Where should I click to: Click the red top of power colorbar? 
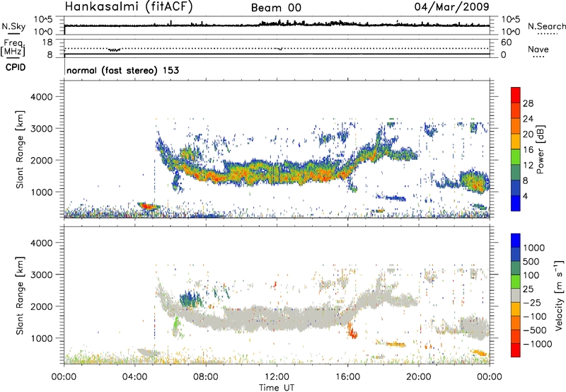click(x=516, y=95)
